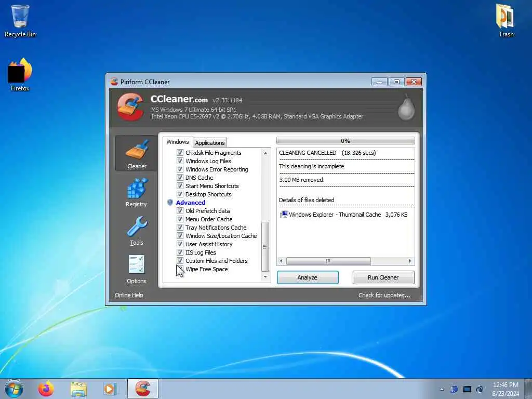
Task: Click the Advanced section heading
Action: coord(190,203)
